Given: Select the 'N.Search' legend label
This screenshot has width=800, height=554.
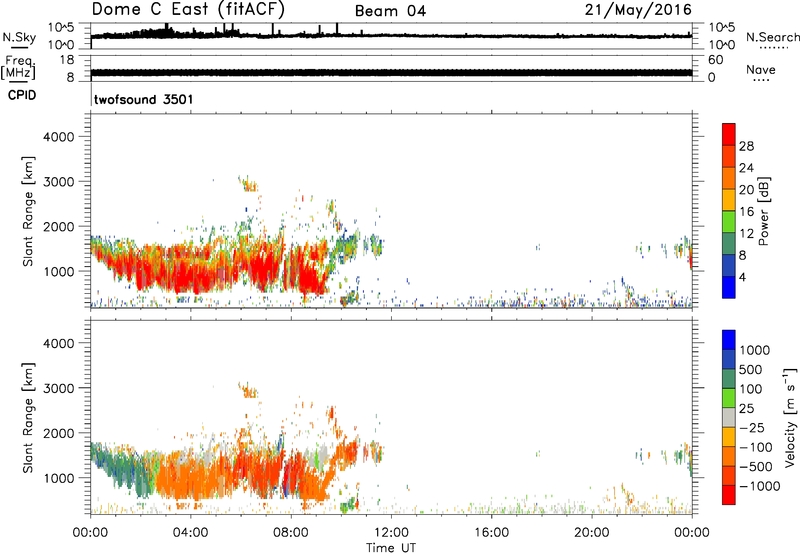Looking at the screenshot, I should click(772, 37).
